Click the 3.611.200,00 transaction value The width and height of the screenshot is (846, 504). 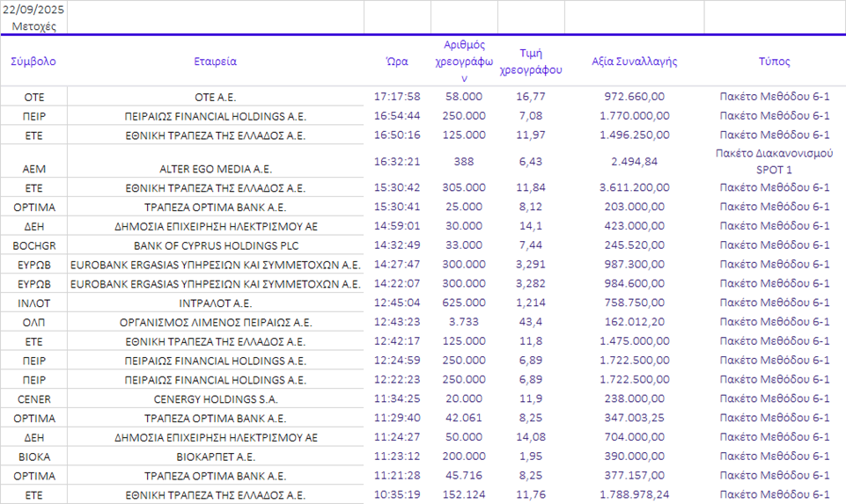(x=634, y=187)
